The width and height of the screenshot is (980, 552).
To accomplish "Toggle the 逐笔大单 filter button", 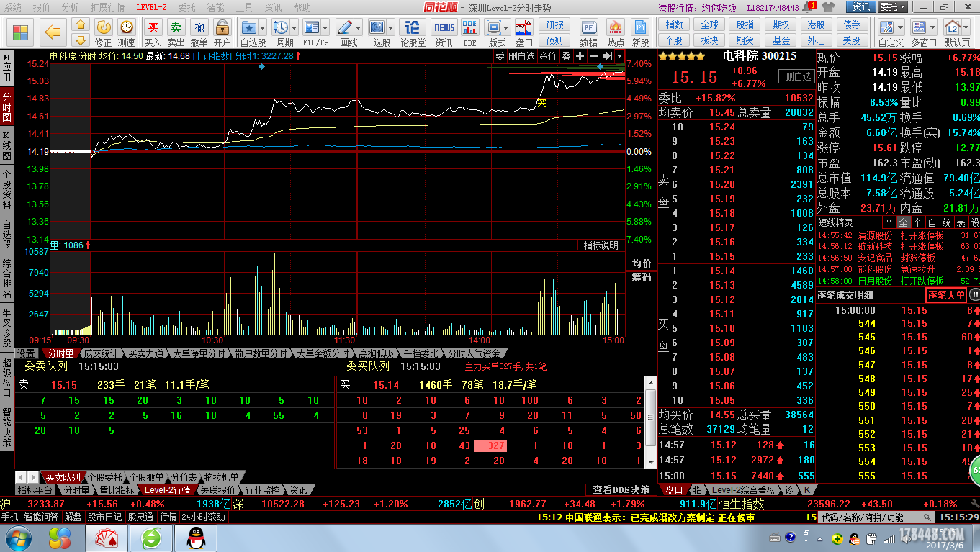I will pyautogui.click(x=946, y=294).
